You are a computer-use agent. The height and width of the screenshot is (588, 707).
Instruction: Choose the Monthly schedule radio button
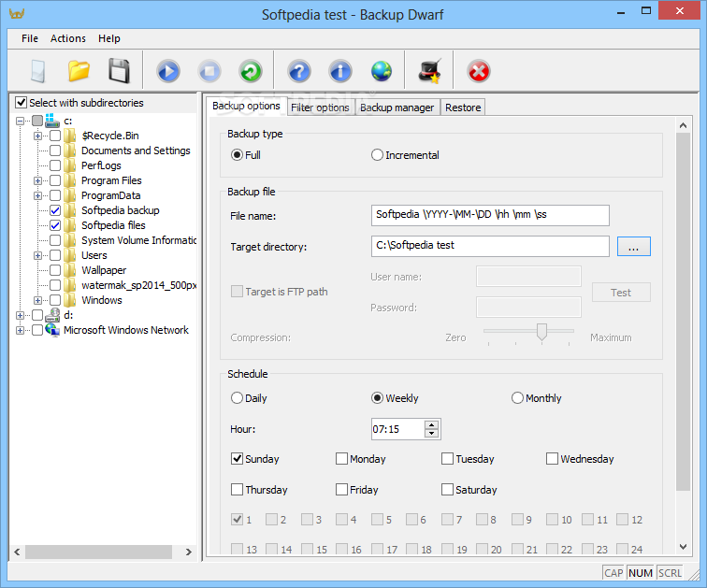(x=517, y=398)
